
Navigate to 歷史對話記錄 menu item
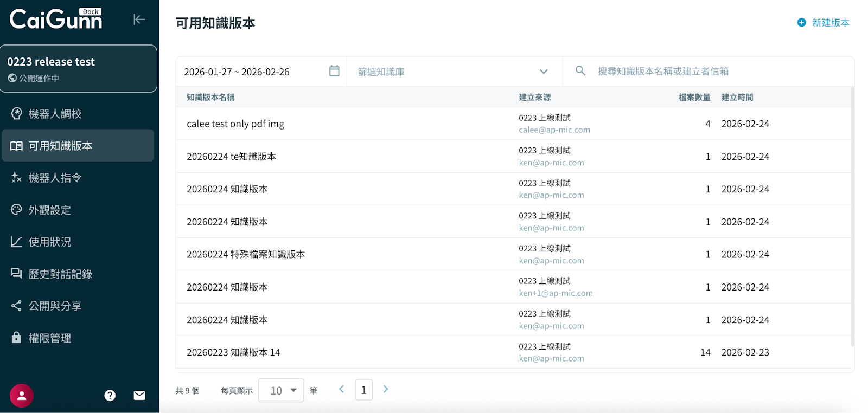click(x=60, y=274)
